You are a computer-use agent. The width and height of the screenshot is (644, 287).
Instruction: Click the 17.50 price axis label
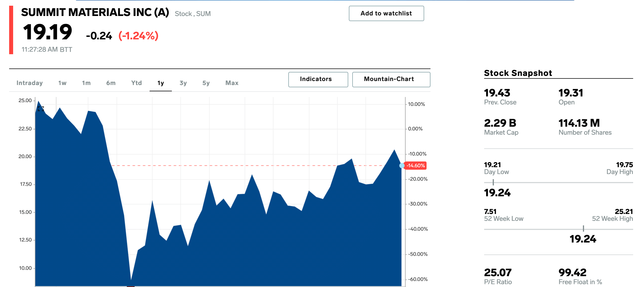26,184
